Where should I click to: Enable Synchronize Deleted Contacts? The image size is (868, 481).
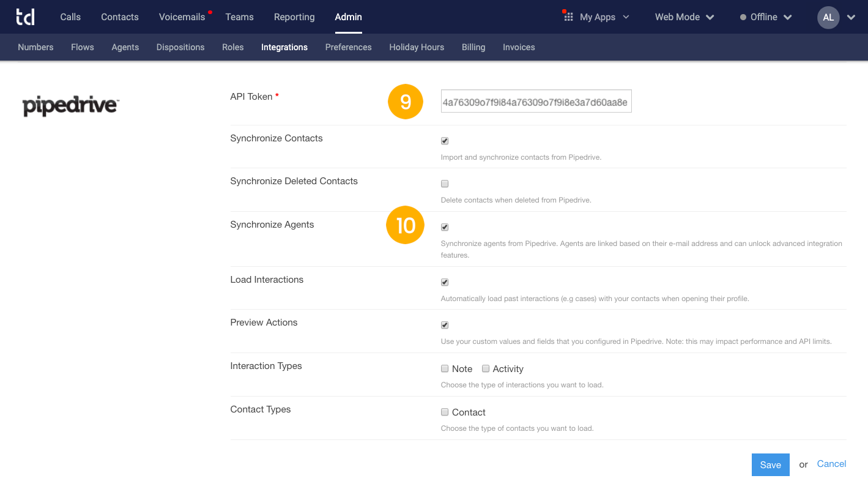click(x=445, y=184)
